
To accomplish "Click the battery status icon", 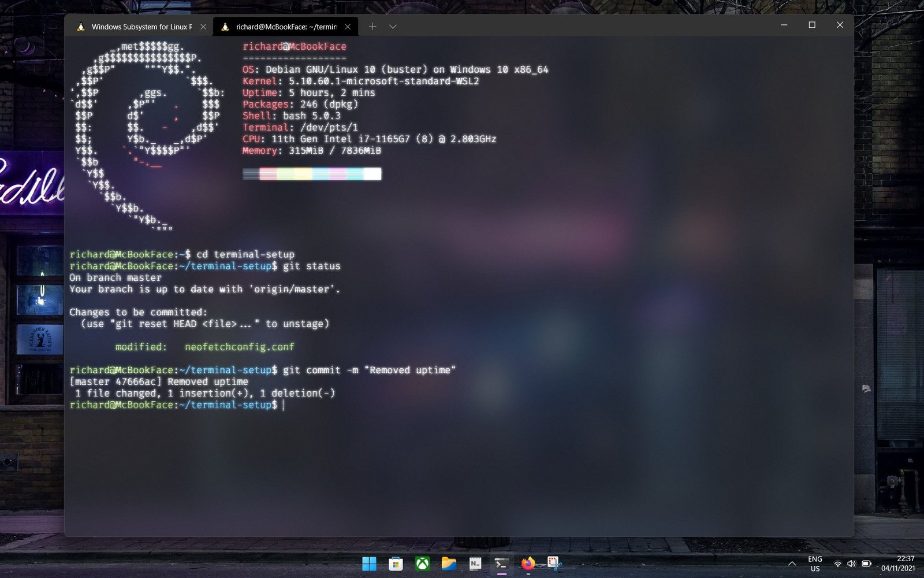I will pyautogui.click(x=866, y=564).
